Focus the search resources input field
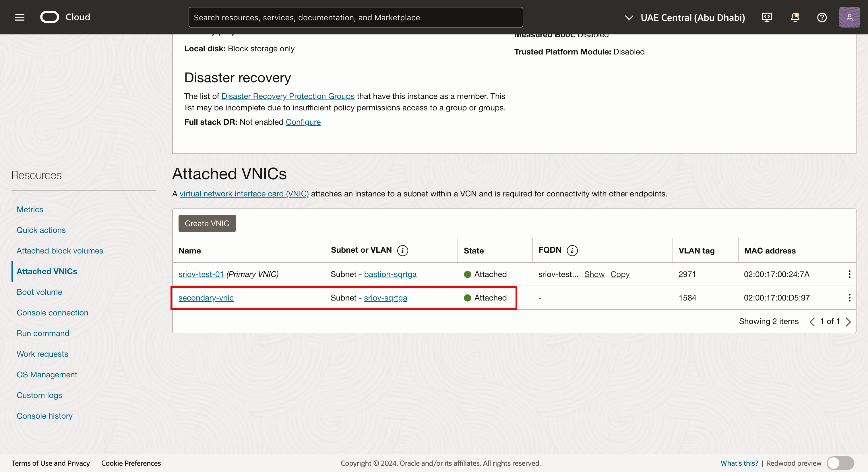The image size is (868, 472). tap(355, 17)
